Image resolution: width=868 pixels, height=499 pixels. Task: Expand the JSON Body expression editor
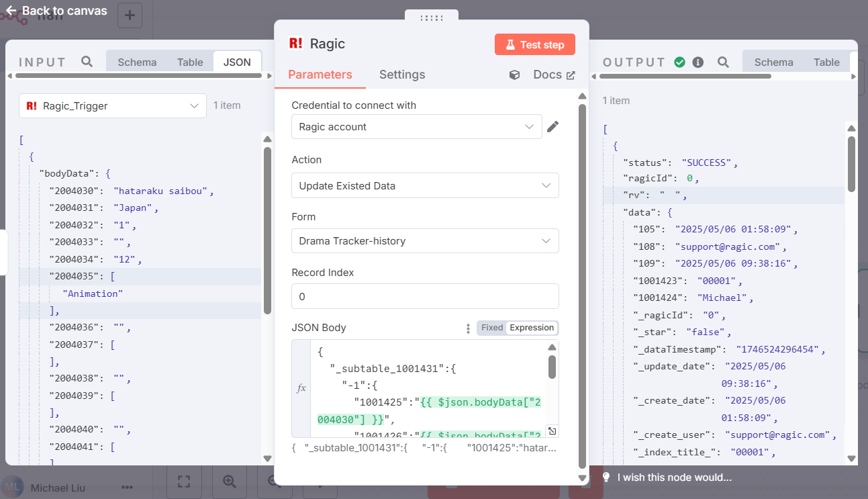pyautogui.click(x=551, y=431)
